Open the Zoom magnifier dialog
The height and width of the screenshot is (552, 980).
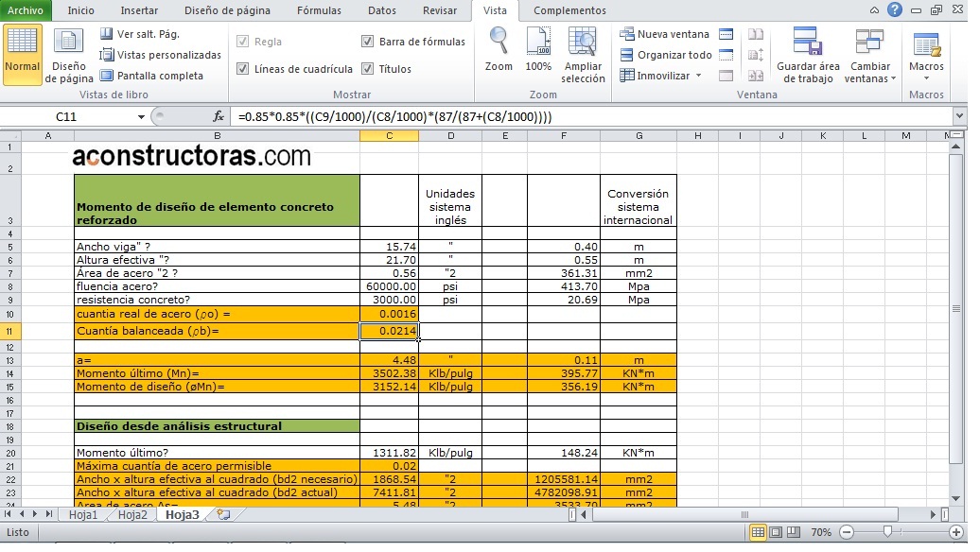[499, 50]
